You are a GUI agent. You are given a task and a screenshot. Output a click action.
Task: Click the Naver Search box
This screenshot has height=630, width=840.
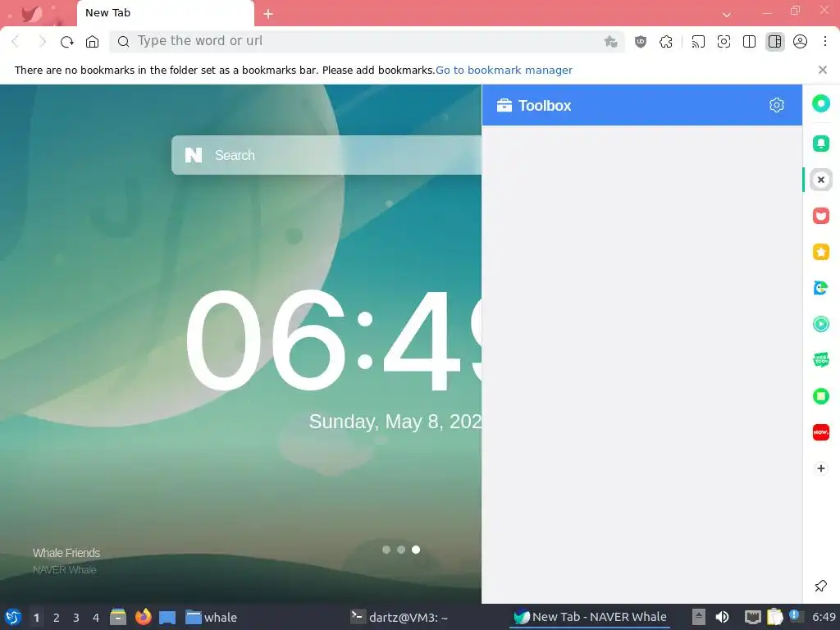(326, 155)
